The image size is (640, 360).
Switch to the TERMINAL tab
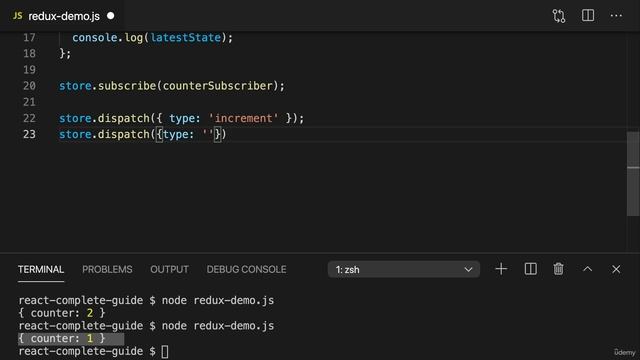point(41,269)
